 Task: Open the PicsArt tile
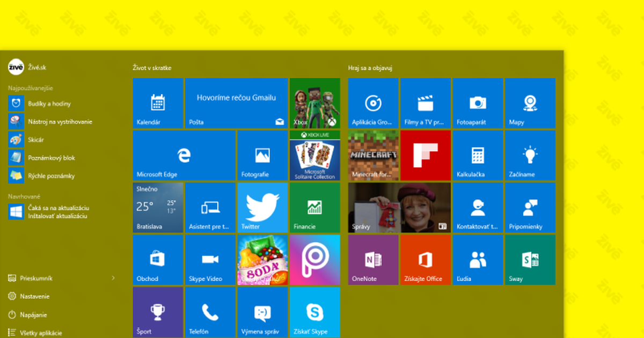coord(314,259)
